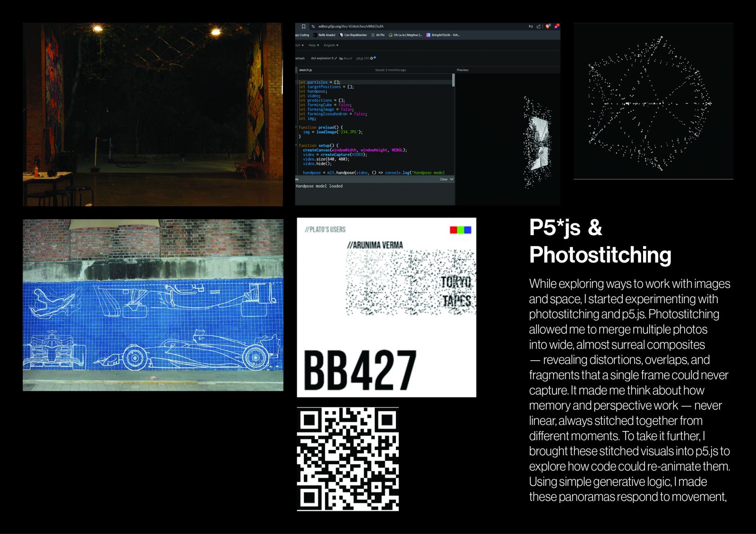Image resolution: width=756 pixels, height=534 pixels.
Task: Click the Ali Phi bookmark icon
Action: (373, 35)
